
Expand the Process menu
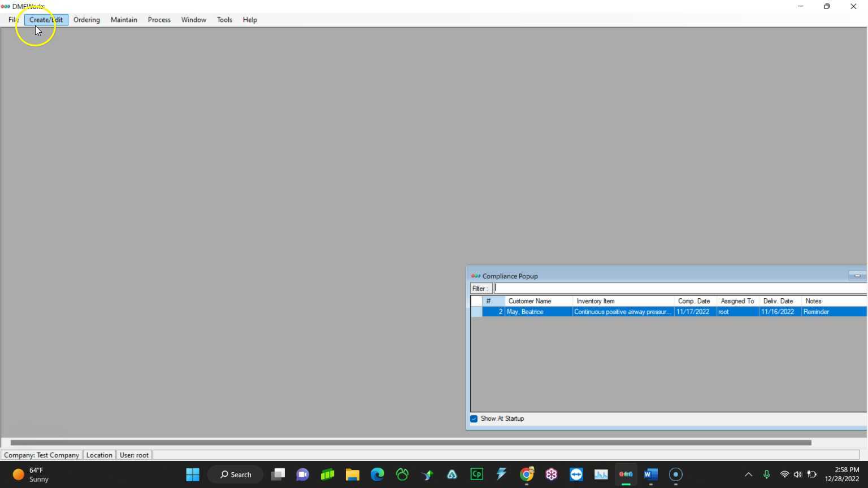(x=159, y=20)
